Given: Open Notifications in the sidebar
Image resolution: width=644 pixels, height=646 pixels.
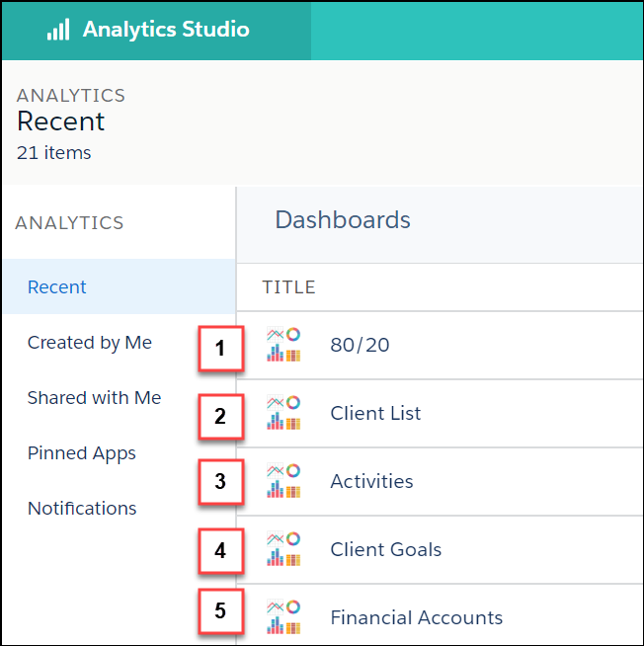Looking at the screenshot, I should point(82,509).
